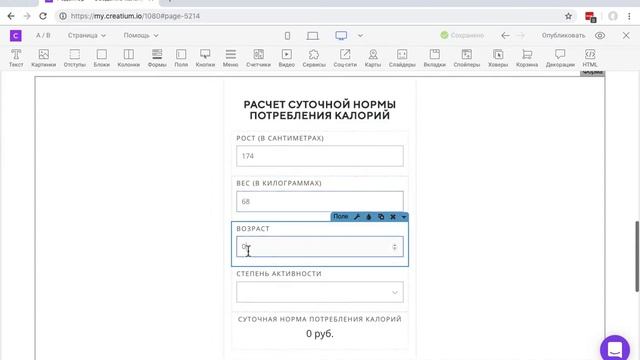640x360 pixels.
Task: Open the Ховеры elements
Action: coord(498,58)
